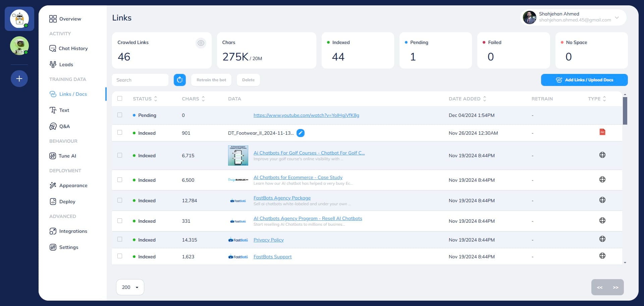Open the 200 rows-per-page dropdown
This screenshot has width=644, height=306.
pos(130,287)
